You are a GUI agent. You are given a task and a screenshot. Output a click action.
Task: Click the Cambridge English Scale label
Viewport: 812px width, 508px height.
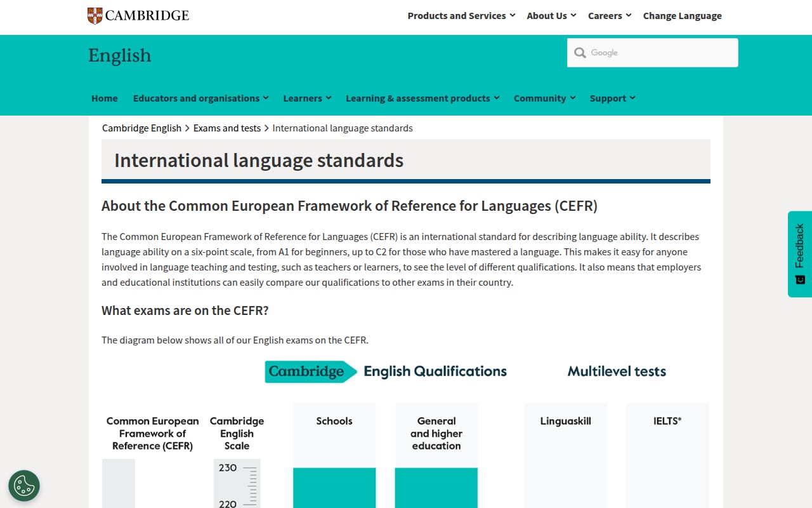[237, 434]
